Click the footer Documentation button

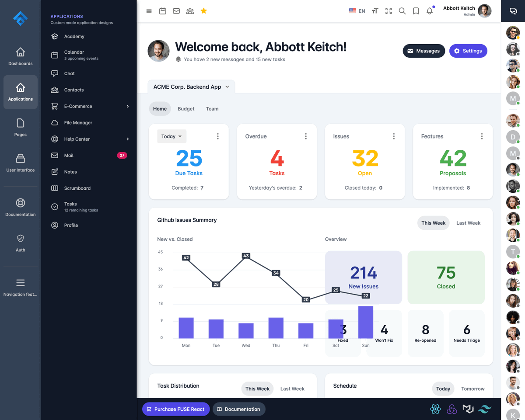click(239, 409)
